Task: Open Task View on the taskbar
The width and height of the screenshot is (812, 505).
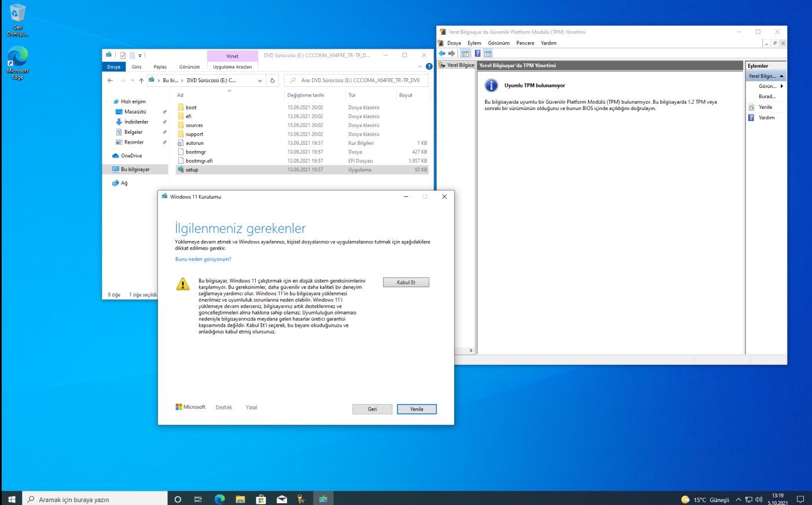Action: tap(198, 499)
